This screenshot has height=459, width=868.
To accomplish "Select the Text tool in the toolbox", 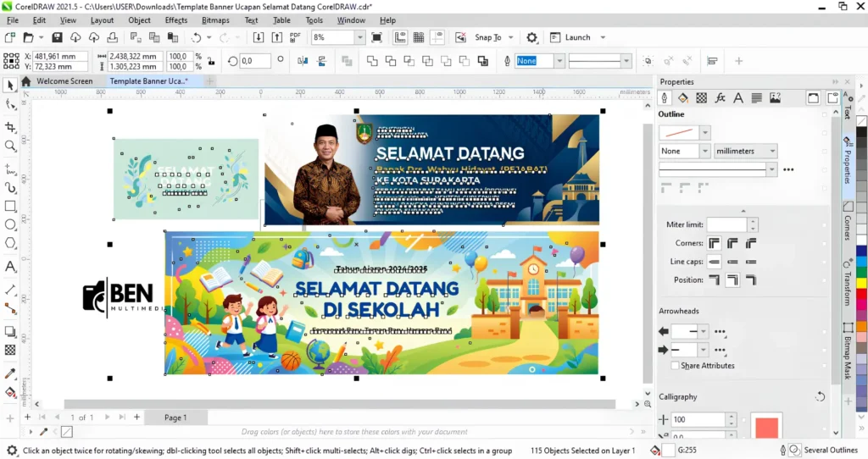I will [x=10, y=267].
